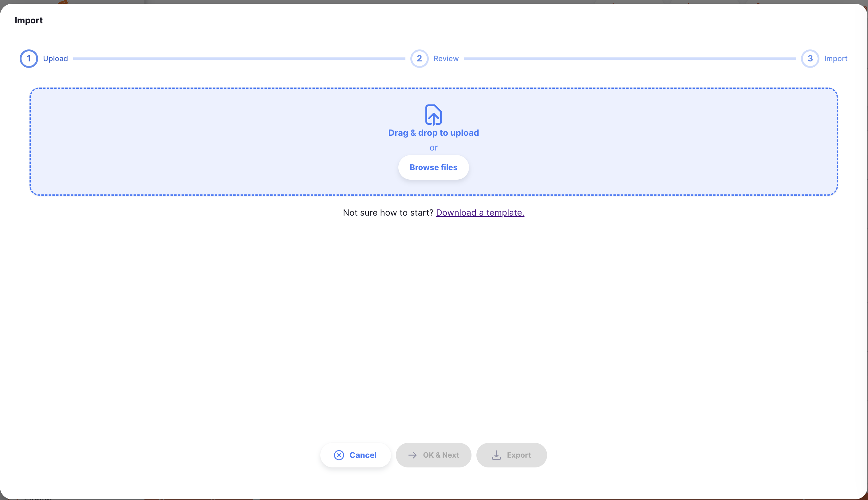Click the progress line between Upload and Review

239,59
